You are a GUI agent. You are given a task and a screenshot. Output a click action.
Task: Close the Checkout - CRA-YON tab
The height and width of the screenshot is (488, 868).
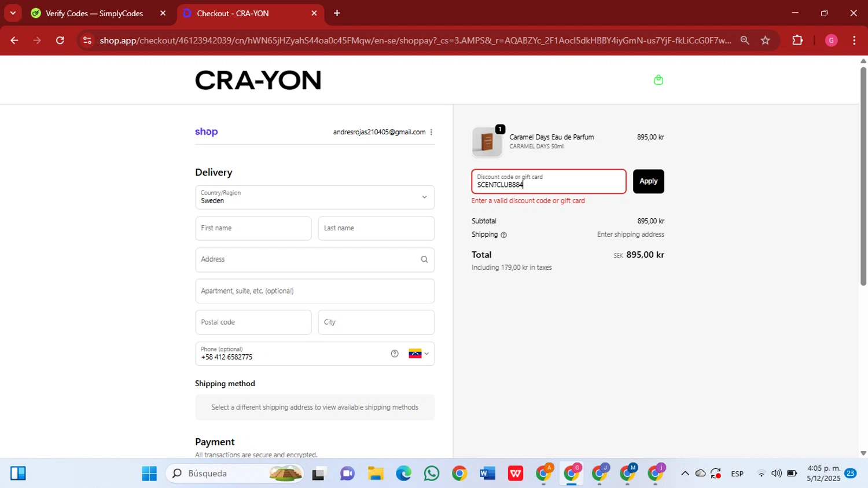pyautogui.click(x=314, y=13)
